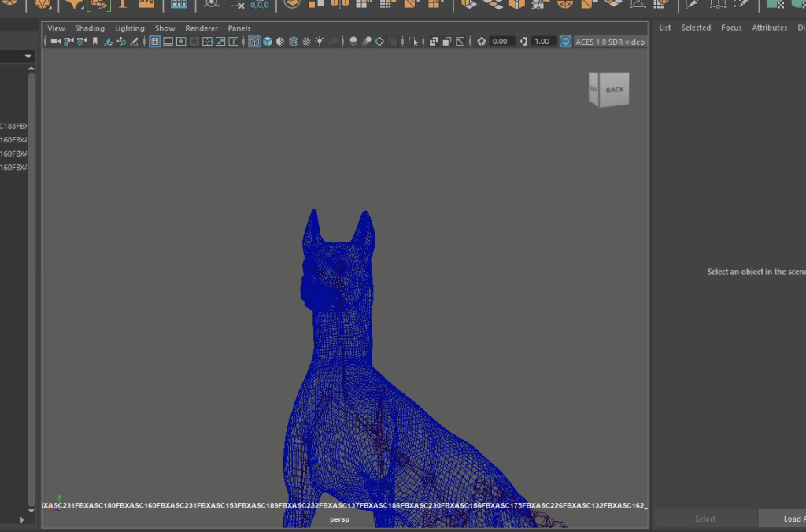Click the Select button in Attribute Editor
806x532 pixels.
pos(705,519)
